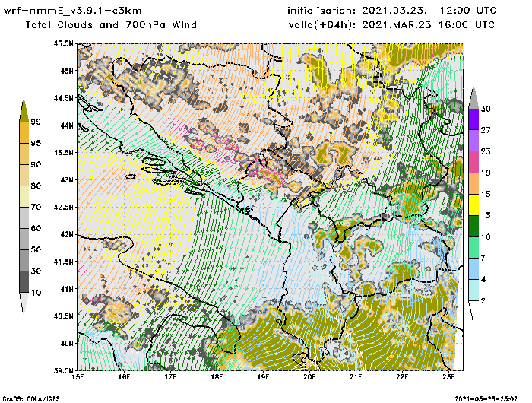This screenshot has width=532, height=403.
Task: Click the 22E longitude axis label
Action: 402,376
